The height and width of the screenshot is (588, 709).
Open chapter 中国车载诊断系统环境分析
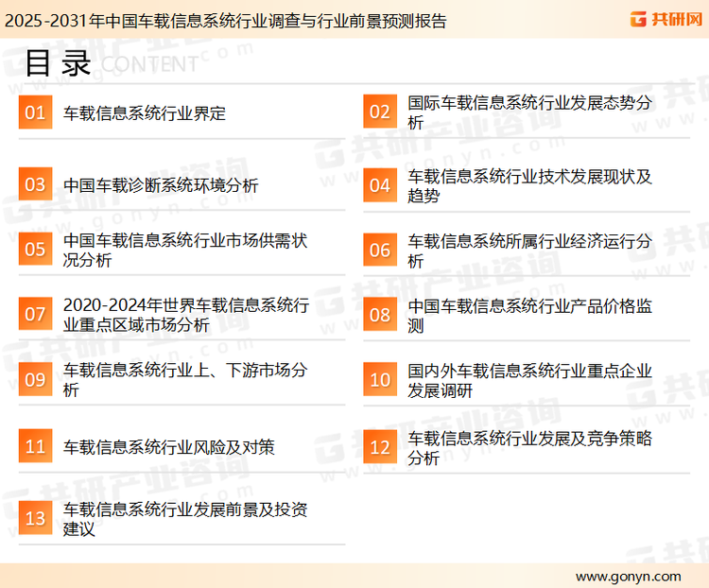point(161,185)
